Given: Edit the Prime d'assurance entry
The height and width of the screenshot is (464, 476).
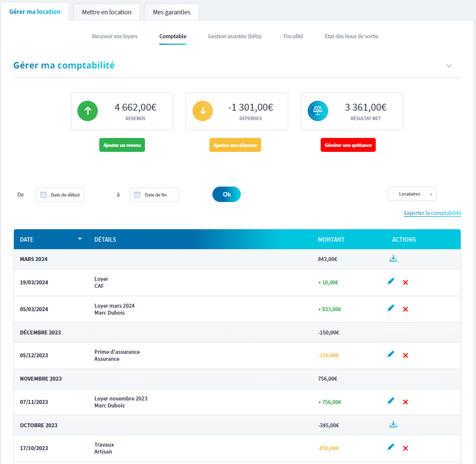Looking at the screenshot, I should click(391, 355).
